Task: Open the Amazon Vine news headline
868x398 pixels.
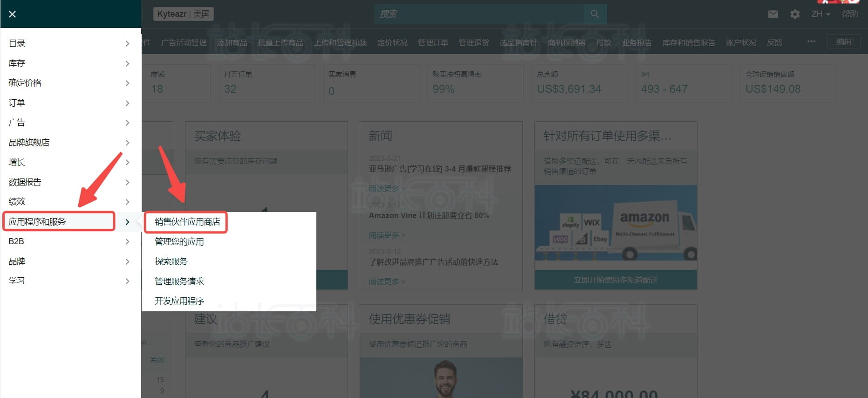Action: click(x=429, y=215)
